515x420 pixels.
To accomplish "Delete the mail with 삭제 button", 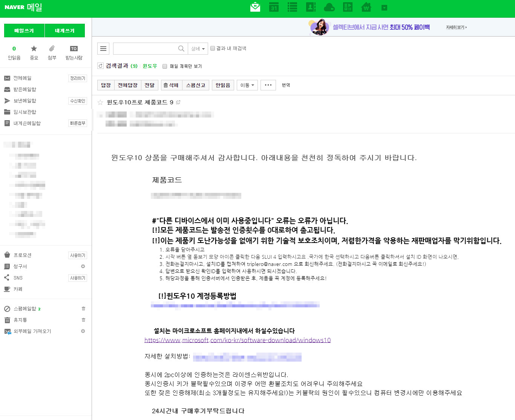I will pyautogui.click(x=171, y=85).
